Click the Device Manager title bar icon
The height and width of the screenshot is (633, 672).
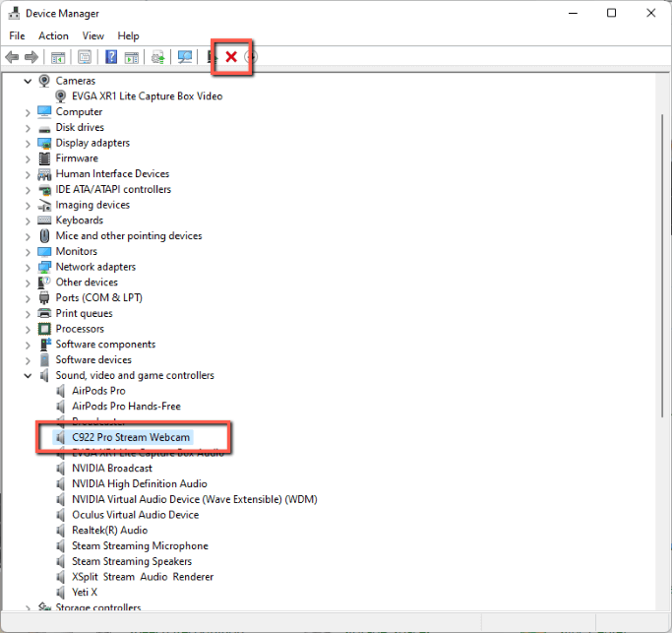coord(14,14)
